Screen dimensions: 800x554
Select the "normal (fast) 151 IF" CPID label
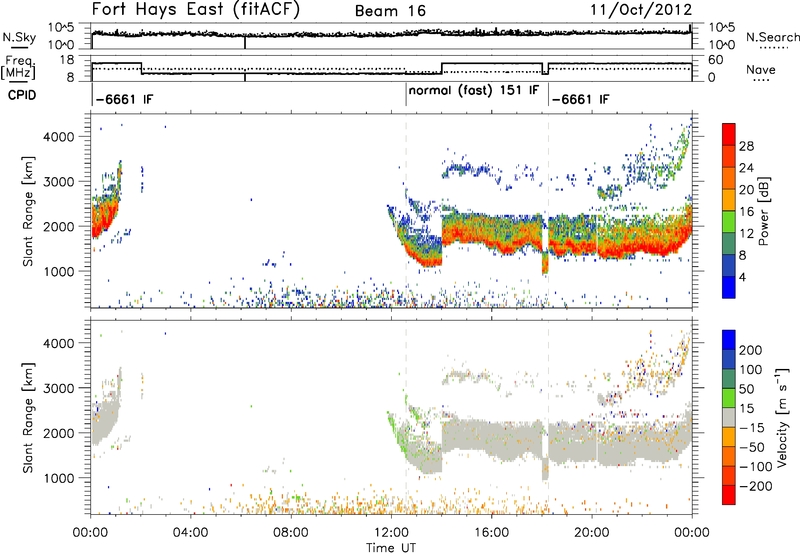(474, 91)
